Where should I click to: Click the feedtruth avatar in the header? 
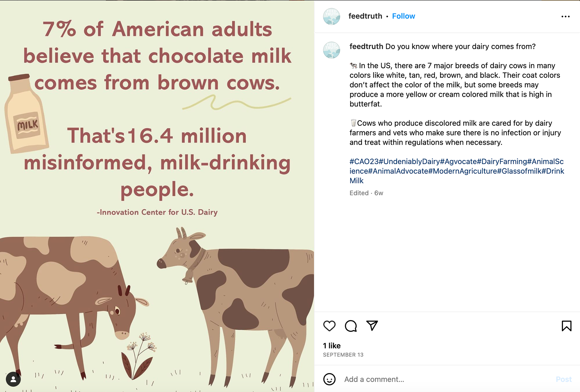(x=331, y=16)
